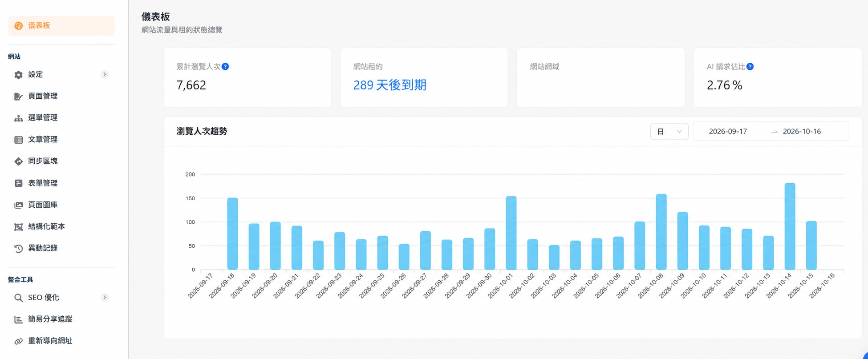Click the 文章管理 table icon
The image size is (868, 359).
(x=18, y=140)
